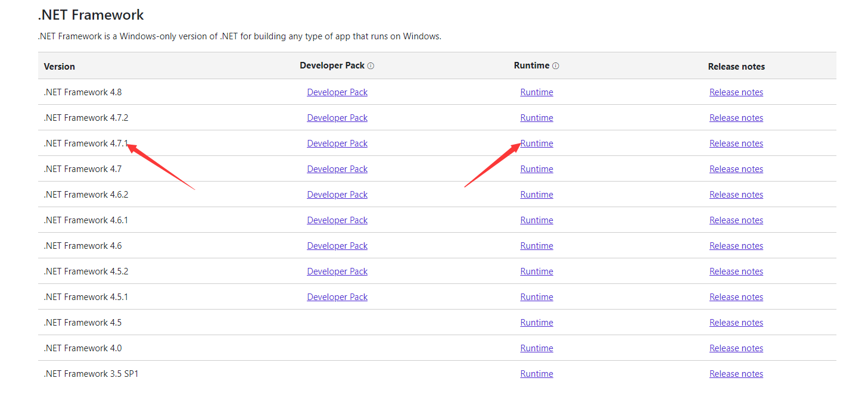
Task: Click the .NET Framework 3.5 SP1 version cell
Action: (x=91, y=374)
